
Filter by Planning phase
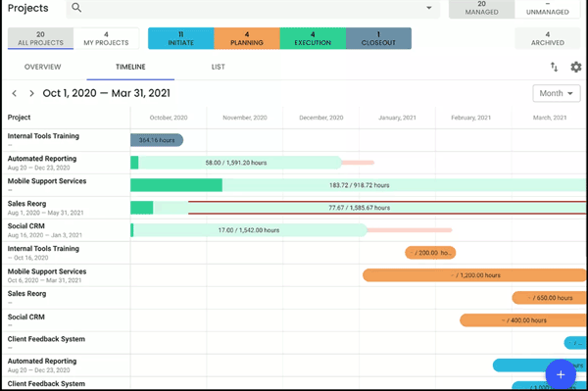click(247, 38)
